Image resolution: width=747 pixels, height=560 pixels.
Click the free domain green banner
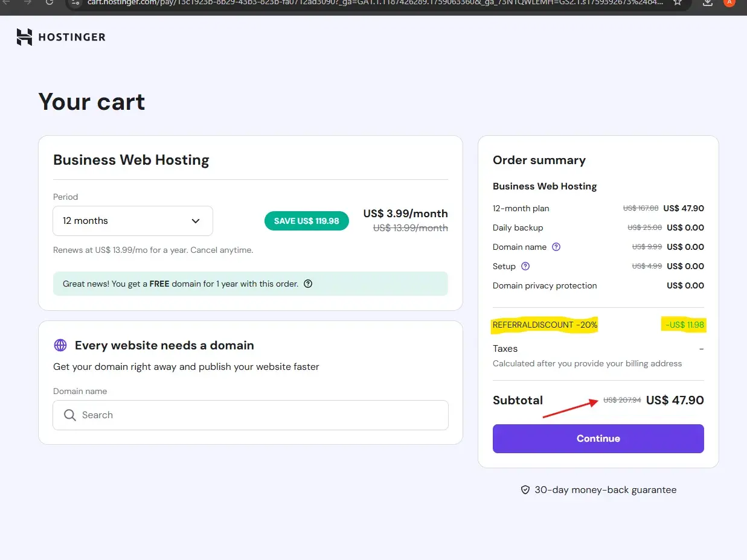pyautogui.click(x=181, y=284)
